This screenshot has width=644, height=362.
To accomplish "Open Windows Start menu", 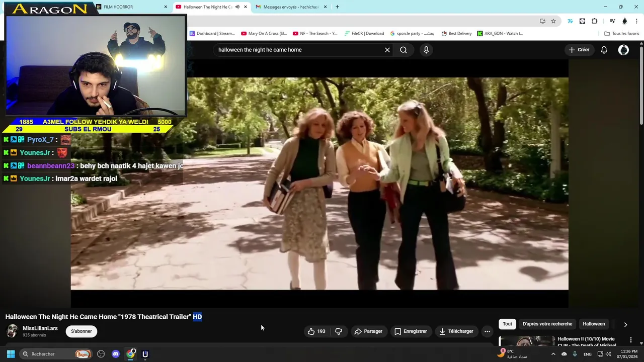I will tap(11, 354).
